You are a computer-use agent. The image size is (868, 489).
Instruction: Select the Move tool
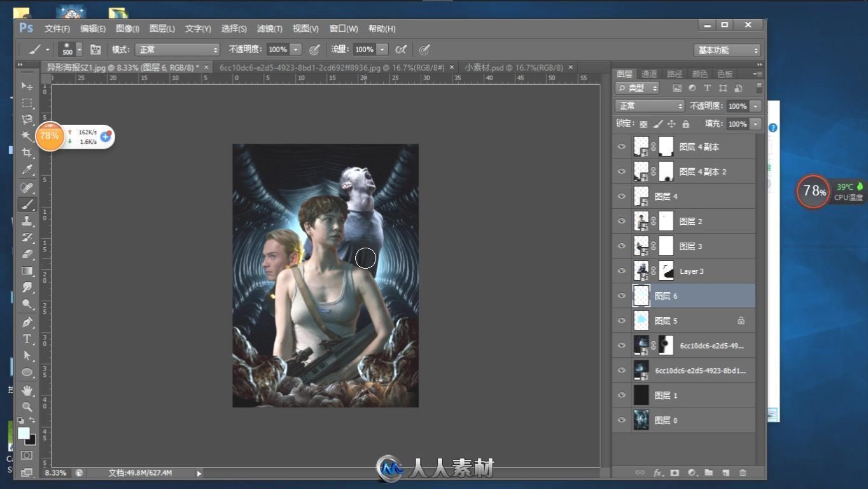tap(27, 86)
